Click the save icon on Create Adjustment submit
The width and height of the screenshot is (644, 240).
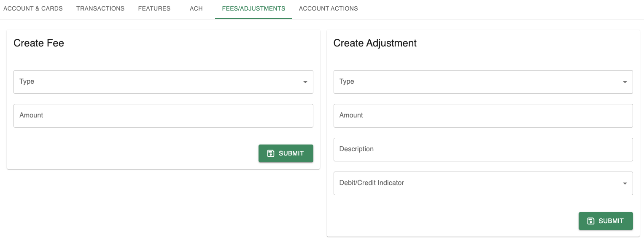591,221
